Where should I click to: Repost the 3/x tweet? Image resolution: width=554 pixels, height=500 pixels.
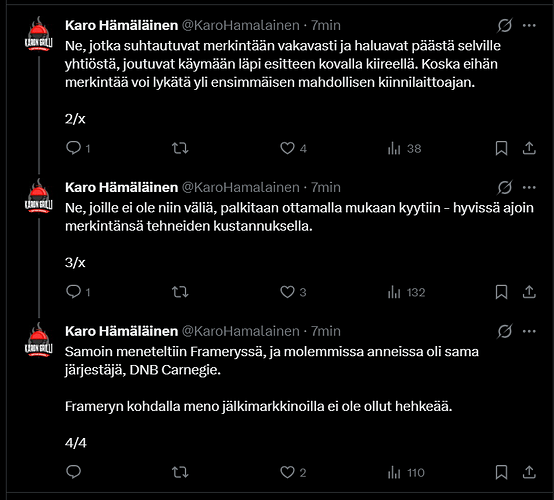point(180,292)
